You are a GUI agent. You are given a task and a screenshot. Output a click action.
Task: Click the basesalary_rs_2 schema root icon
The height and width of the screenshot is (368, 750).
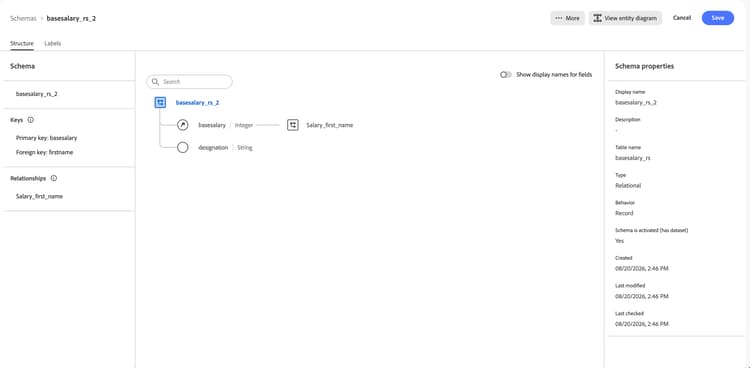click(160, 102)
